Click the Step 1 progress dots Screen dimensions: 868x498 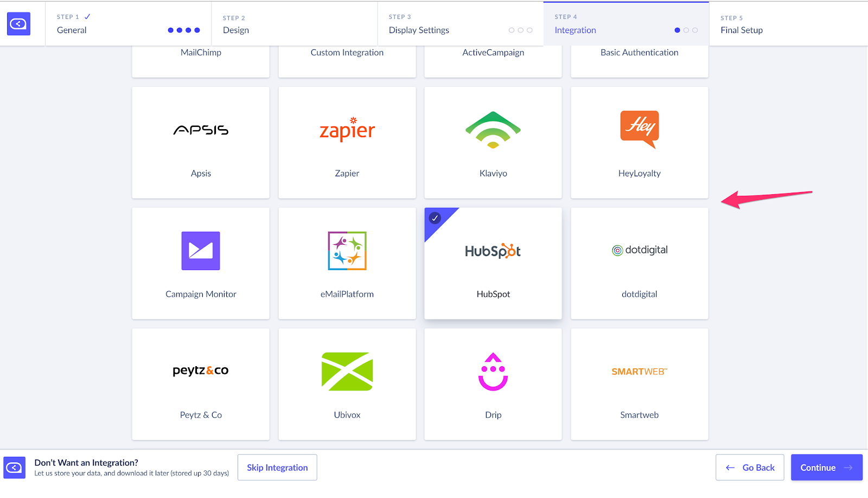pyautogui.click(x=184, y=30)
